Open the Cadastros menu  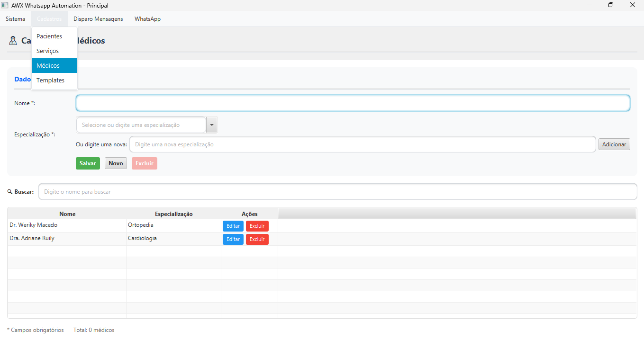point(49,19)
